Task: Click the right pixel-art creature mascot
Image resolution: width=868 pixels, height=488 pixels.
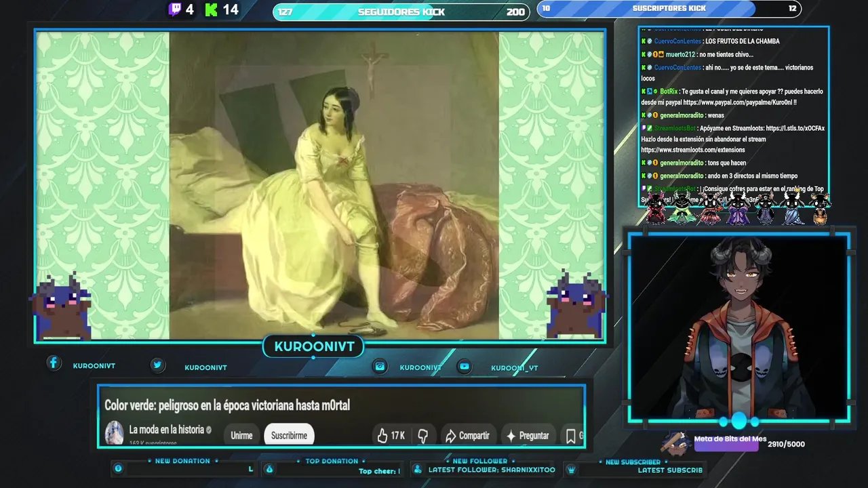Action: coord(576,306)
